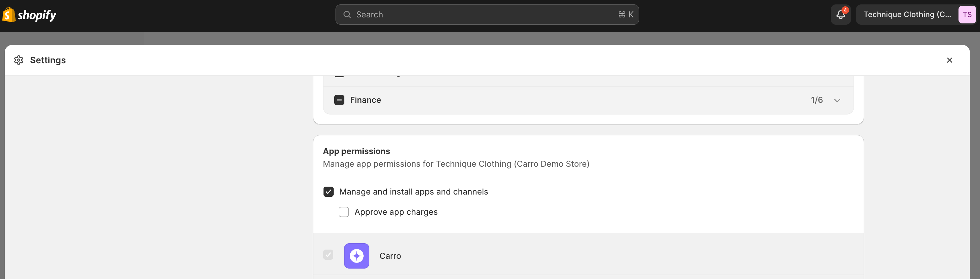This screenshot has width=980, height=279.
Task: Click the purple Carro app icon
Action: pyautogui.click(x=356, y=256)
